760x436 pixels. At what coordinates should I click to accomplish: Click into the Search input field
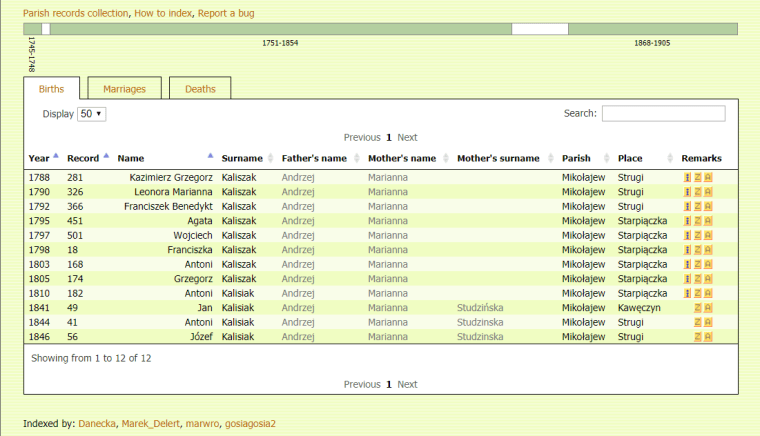[663, 114]
